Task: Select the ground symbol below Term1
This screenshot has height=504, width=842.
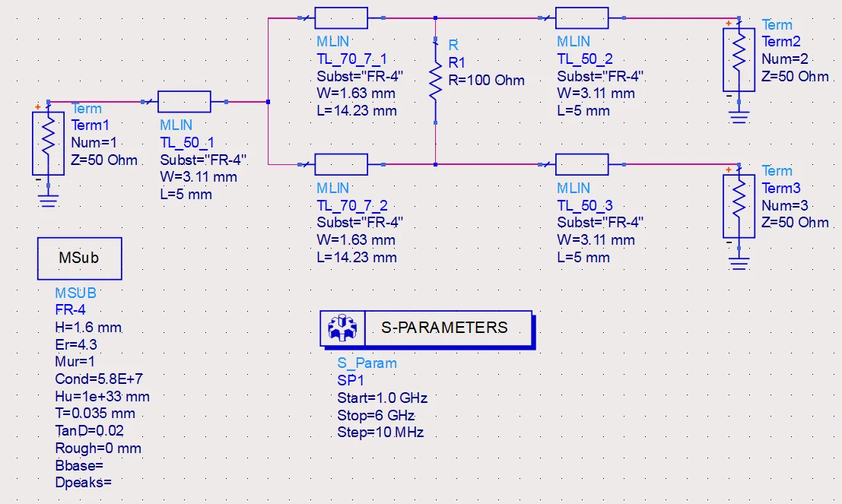Action: (49, 201)
